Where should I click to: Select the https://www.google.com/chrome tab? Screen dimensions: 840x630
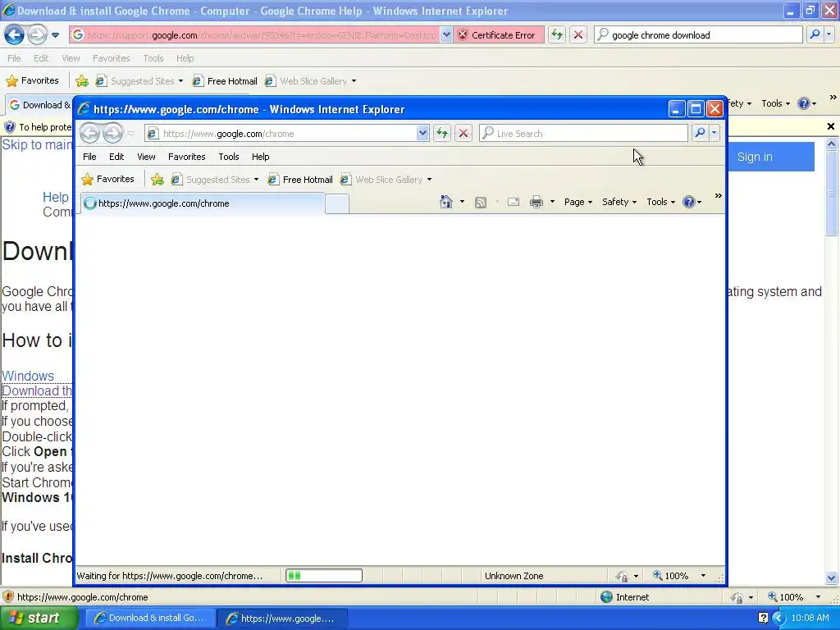(x=203, y=203)
